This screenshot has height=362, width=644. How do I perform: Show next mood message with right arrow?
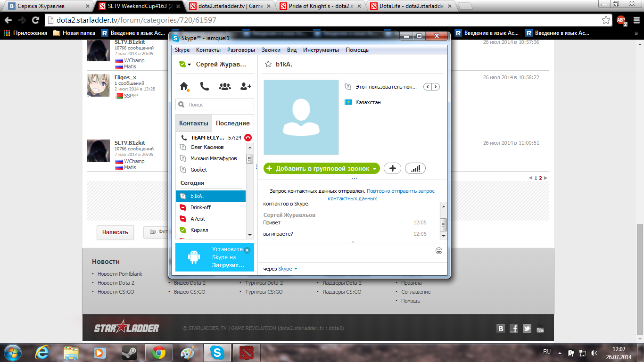436,87
